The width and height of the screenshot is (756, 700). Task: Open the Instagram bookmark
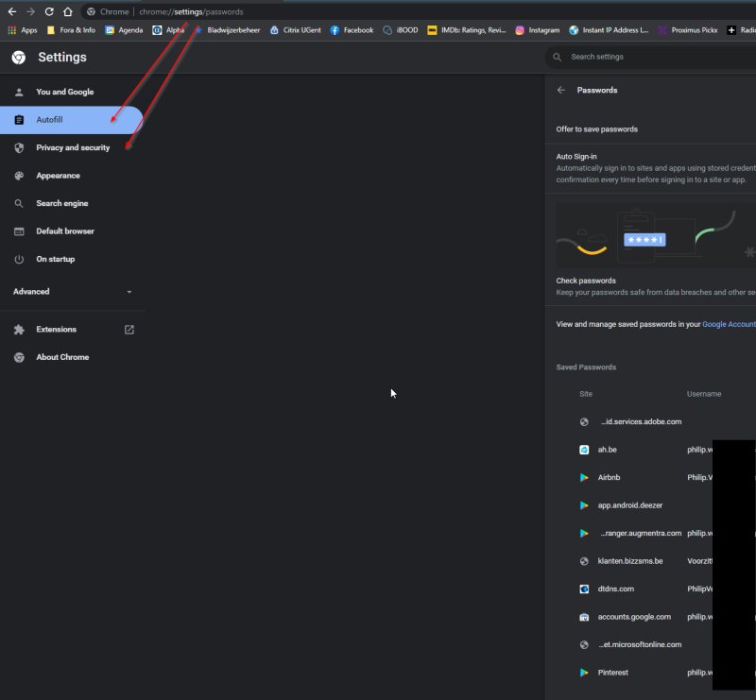[x=537, y=30]
